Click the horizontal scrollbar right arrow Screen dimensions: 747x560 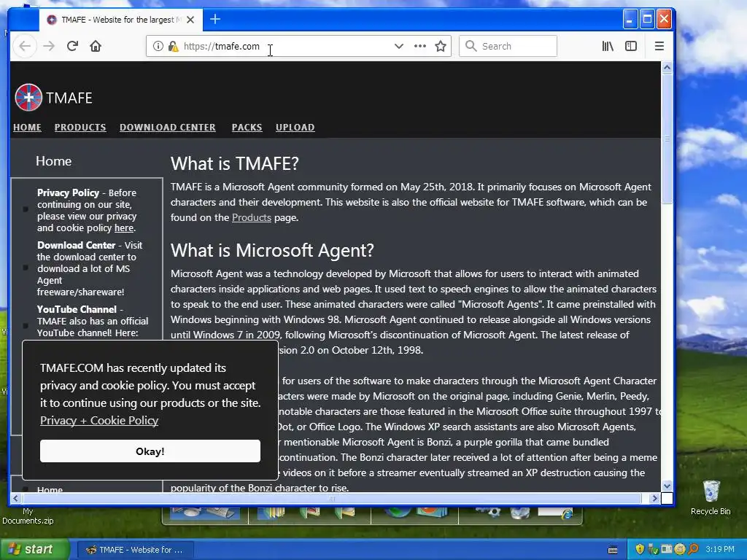pyautogui.click(x=654, y=498)
